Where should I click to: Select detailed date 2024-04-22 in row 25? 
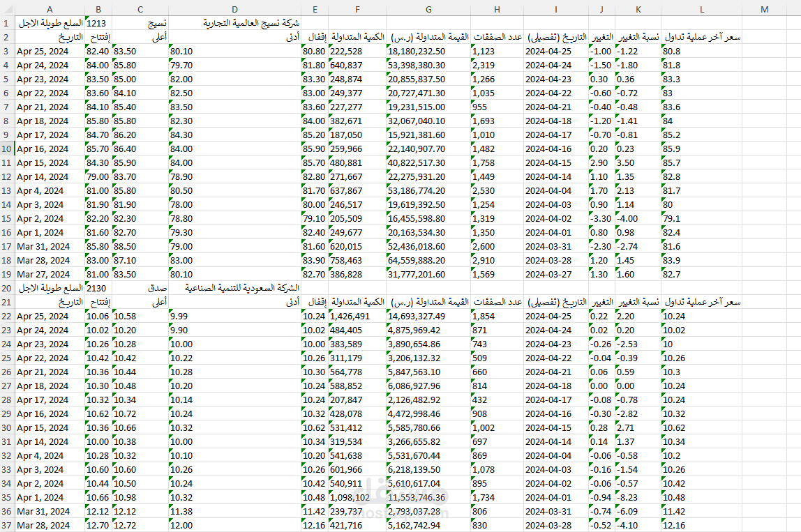pyautogui.click(x=556, y=358)
